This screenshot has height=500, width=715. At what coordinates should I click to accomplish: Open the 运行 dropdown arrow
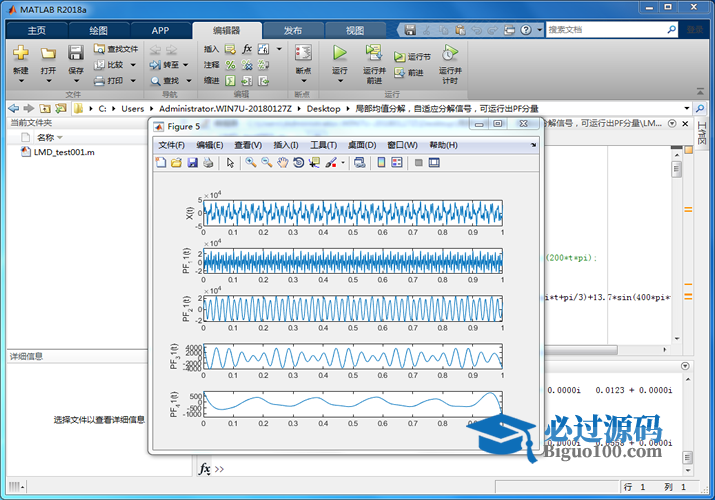[340, 81]
